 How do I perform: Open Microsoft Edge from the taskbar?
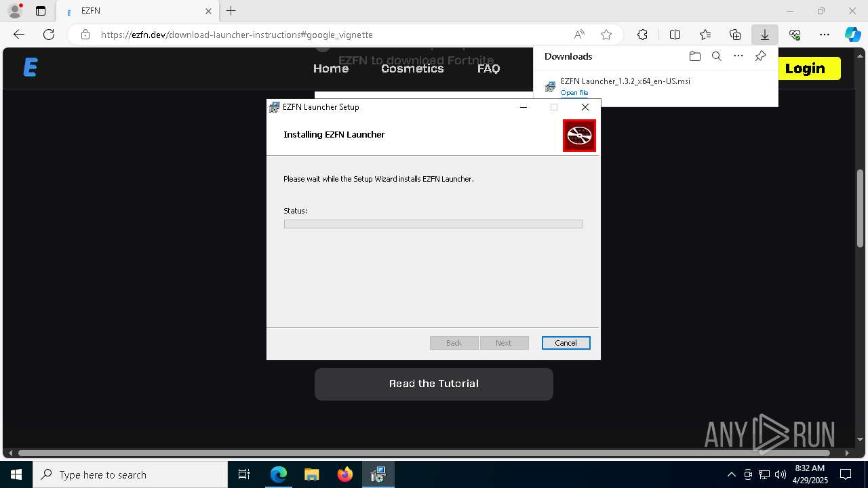click(278, 474)
